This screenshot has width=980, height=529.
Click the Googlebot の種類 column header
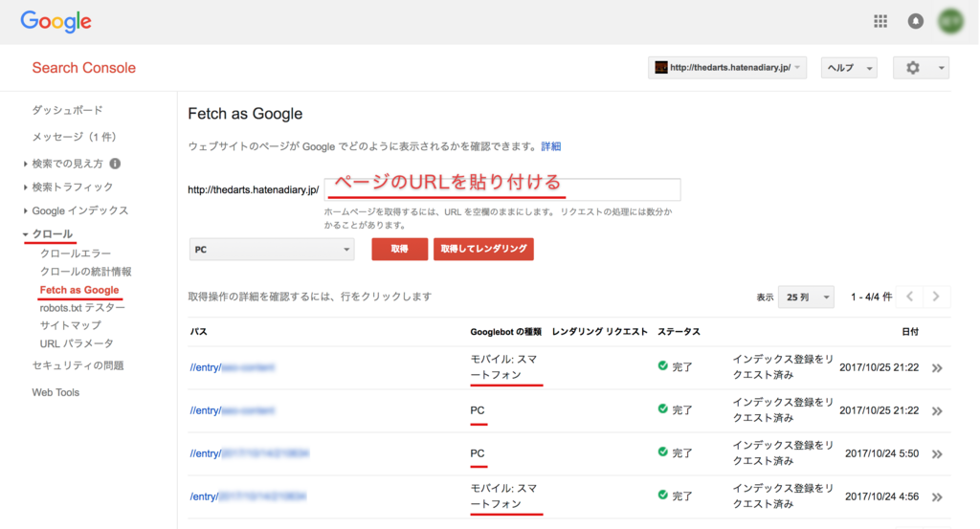point(505,332)
